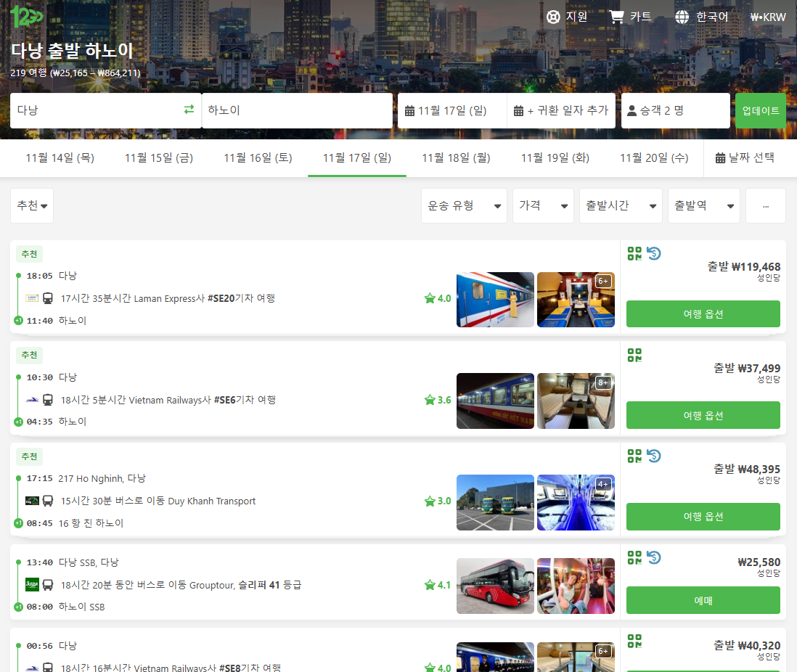Open Duy Khanh bus interior photo with 4+

pyautogui.click(x=576, y=502)
